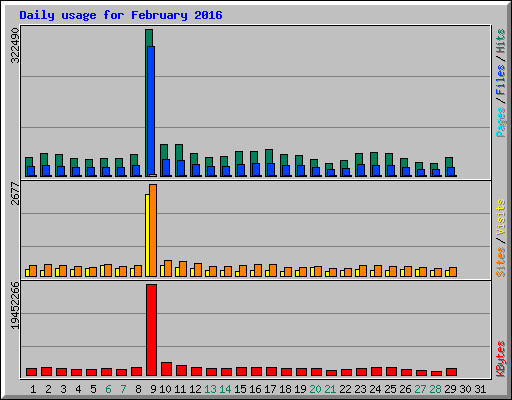Click day label '29' on the x-axis
The height and width of the screenshot is (400, 512).
point(450,389)
